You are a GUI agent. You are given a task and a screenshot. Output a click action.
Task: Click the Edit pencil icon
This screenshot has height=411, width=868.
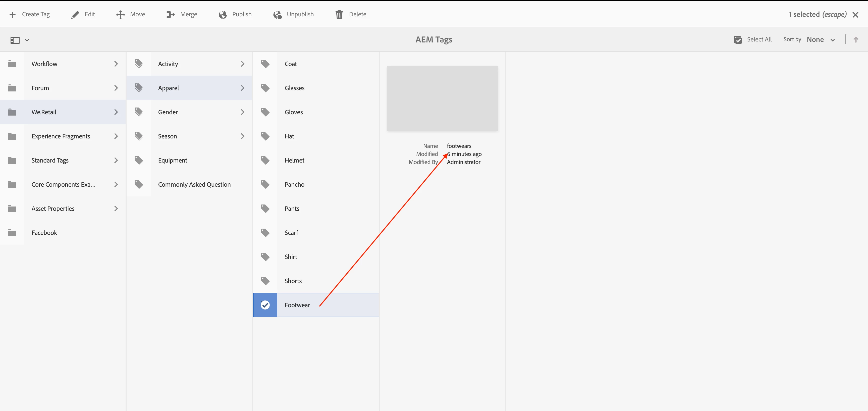point(75,15)
